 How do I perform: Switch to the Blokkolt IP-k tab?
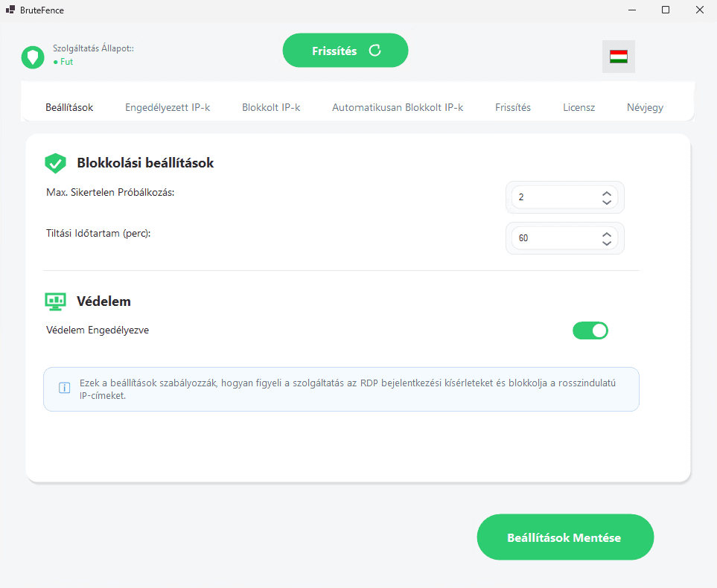pyautogui.click(x=271, y=107)
